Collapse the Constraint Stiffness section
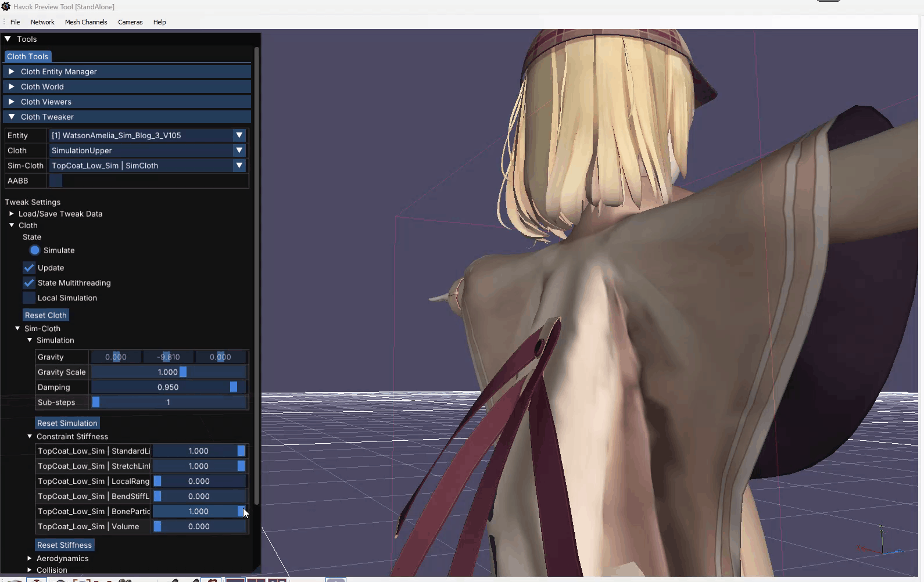The width and height of the screenshot is (924, 582). [x=30, y=437]
